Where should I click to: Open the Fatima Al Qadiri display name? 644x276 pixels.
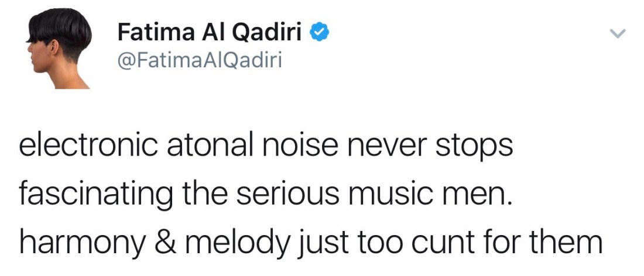click(210, 33)
